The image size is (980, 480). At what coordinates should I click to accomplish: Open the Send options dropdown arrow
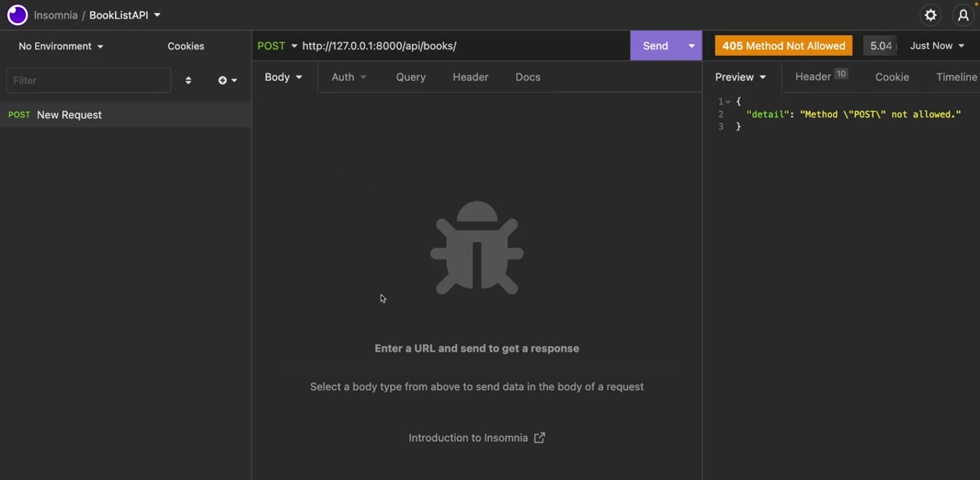pyautogui.click(x=691, y=46)
